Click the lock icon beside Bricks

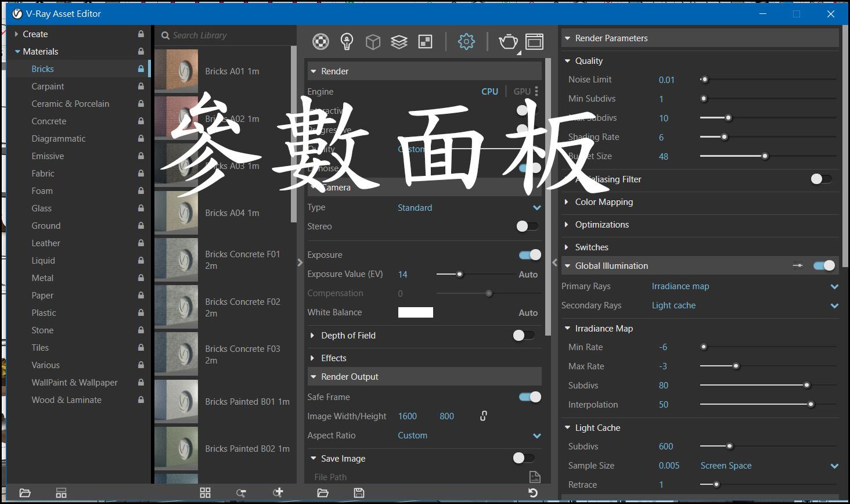point(141,69)
